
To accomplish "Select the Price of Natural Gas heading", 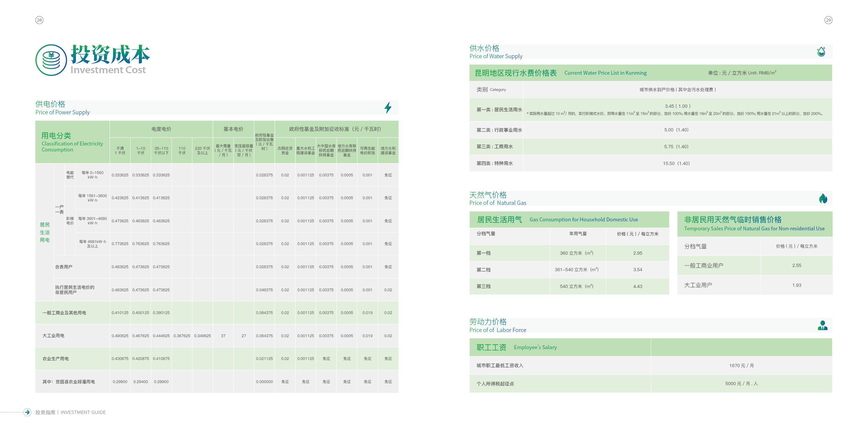I will tap(498, 203).
